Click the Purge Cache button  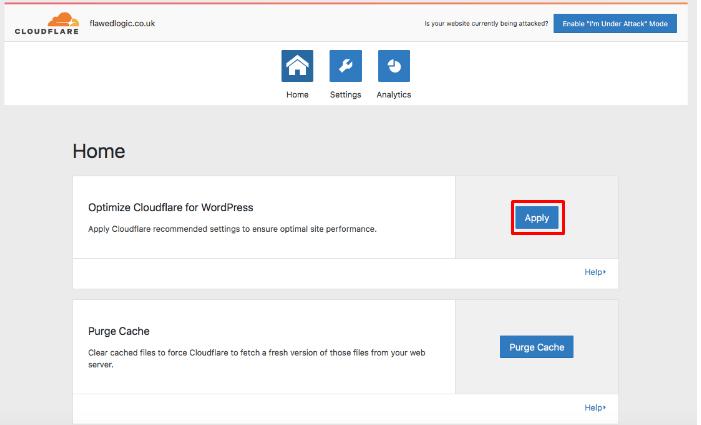[x=536, y=347]
